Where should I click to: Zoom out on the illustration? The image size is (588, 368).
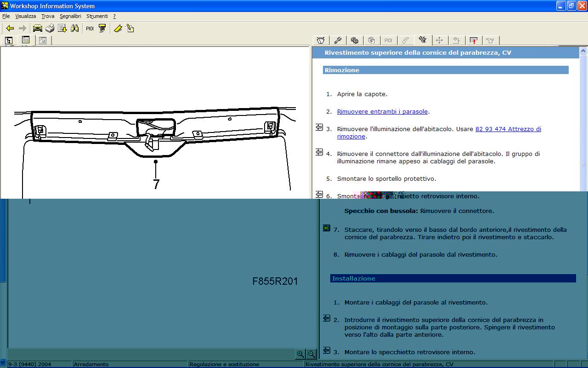pos(311,354)
